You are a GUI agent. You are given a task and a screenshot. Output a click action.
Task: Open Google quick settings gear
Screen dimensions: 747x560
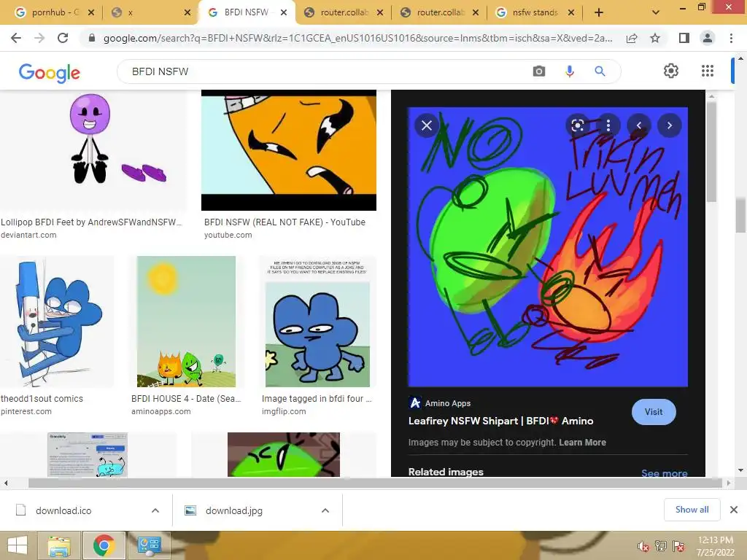pyautogui.click(x=671, y=71)
